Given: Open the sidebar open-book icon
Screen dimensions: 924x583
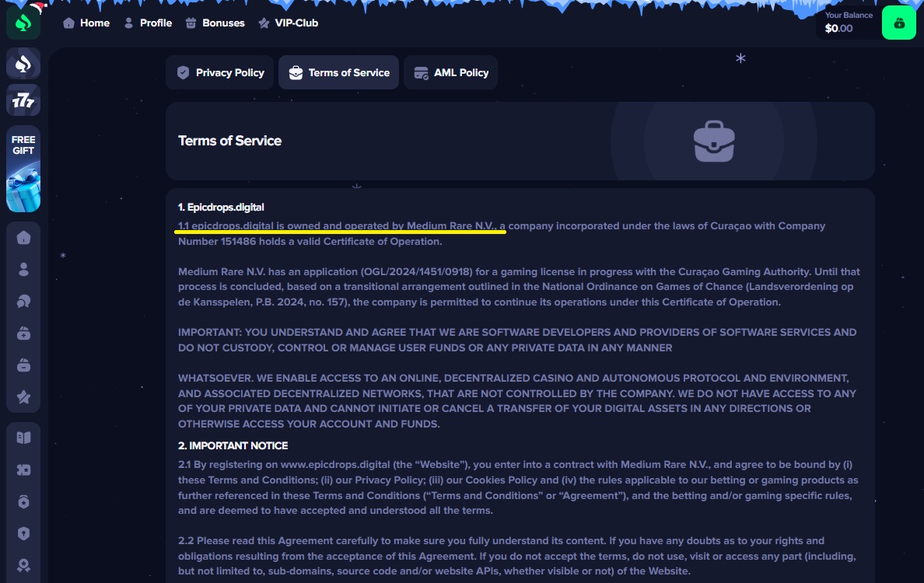Looking at the screenshot, I should 23,438.
